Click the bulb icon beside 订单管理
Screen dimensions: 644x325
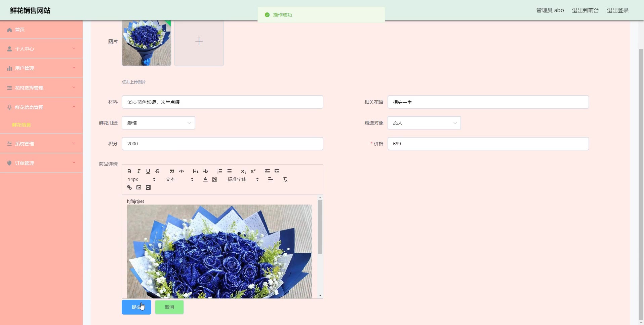[x=9, y=163]
